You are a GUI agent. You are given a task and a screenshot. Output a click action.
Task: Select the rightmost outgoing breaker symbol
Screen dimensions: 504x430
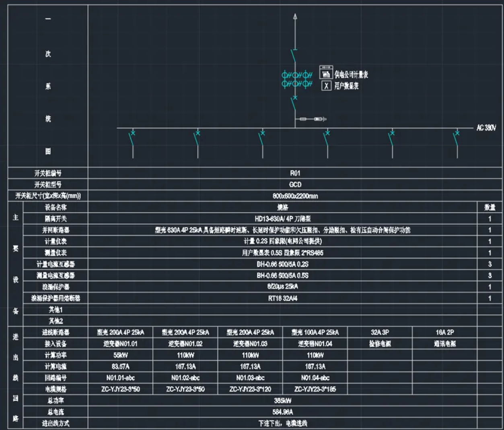pos(456,138)
